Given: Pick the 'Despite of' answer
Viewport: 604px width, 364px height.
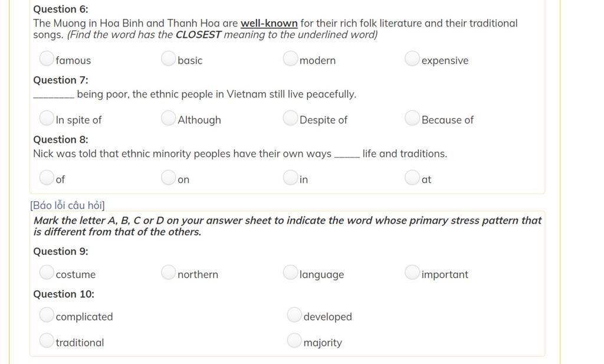Looking at the screenshot, I should pyautogui.click(x=290, y=118).
